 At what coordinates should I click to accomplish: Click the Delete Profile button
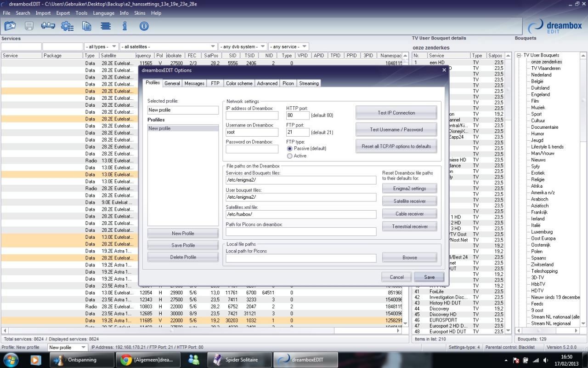pos(183,257)
